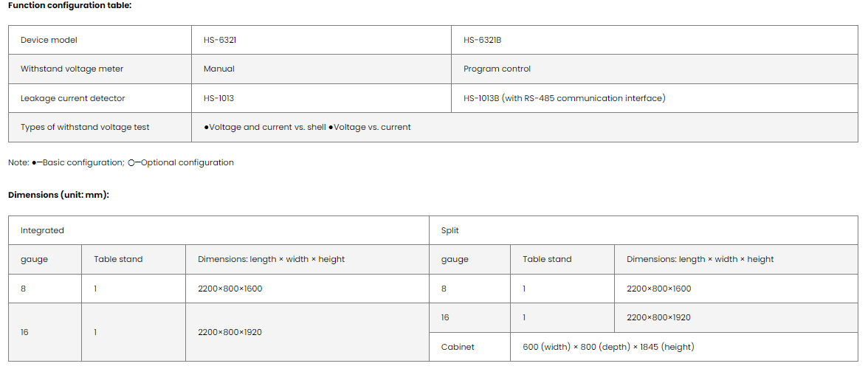Select the 'Leakage current detector' label

click(72, 98)
